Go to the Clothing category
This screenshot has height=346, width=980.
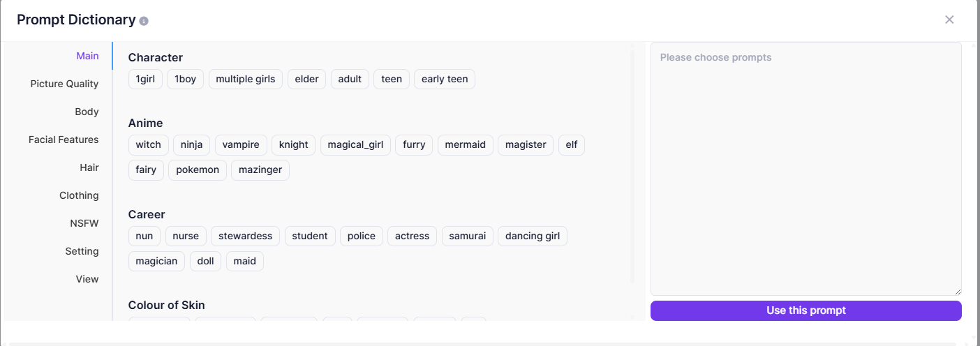coord(79,195)
